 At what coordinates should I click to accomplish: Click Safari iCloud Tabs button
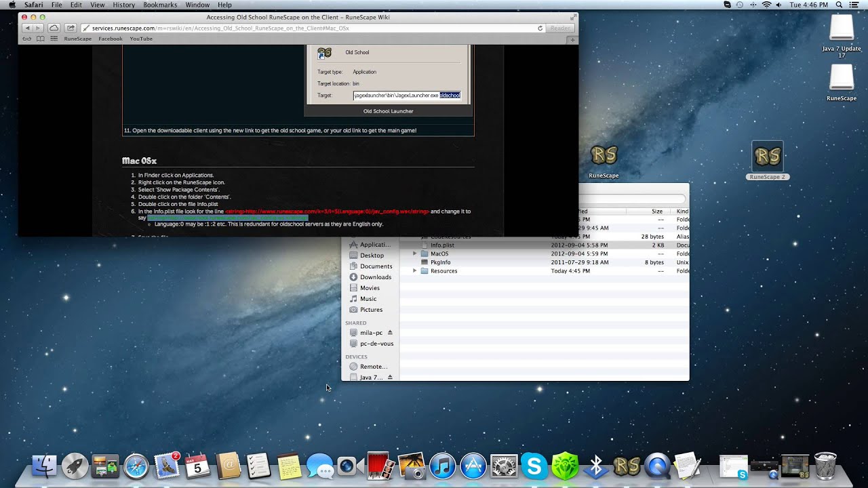coord(54,28)
